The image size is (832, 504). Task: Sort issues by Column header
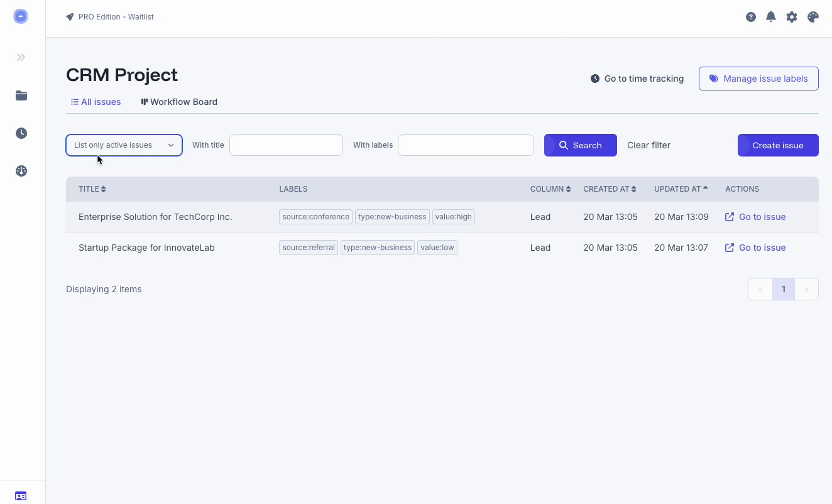[550, 189]
